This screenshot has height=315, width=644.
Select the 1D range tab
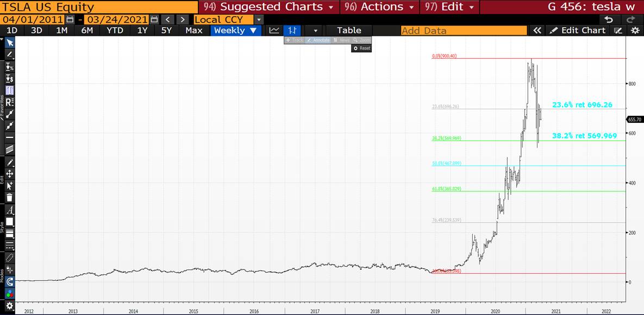(x=12, y=30)
